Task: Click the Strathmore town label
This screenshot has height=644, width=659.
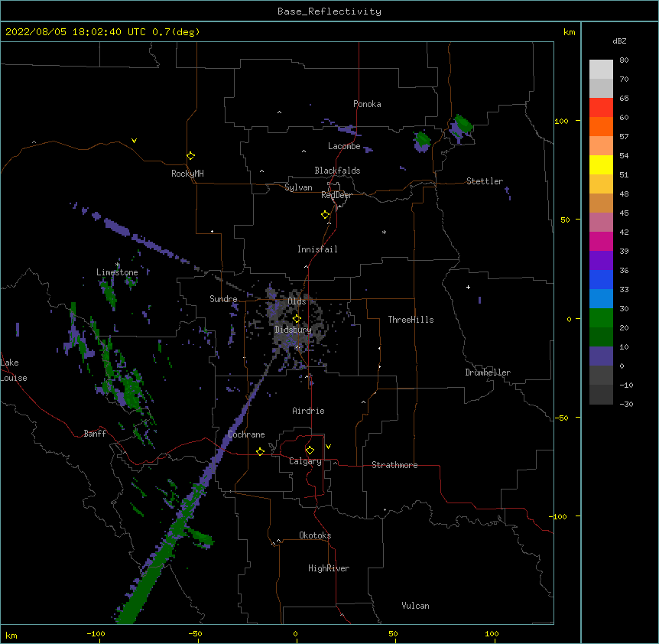Action: (394, 465)
